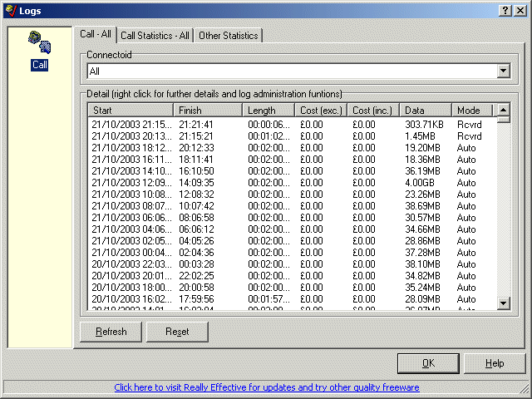The image size is (532, 399).
Task: Click the 4.00GB data value
Action: coord(420,183)
